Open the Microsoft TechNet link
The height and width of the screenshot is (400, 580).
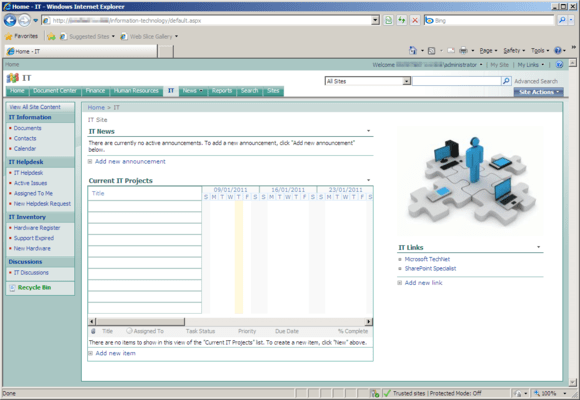pos(427,259)
